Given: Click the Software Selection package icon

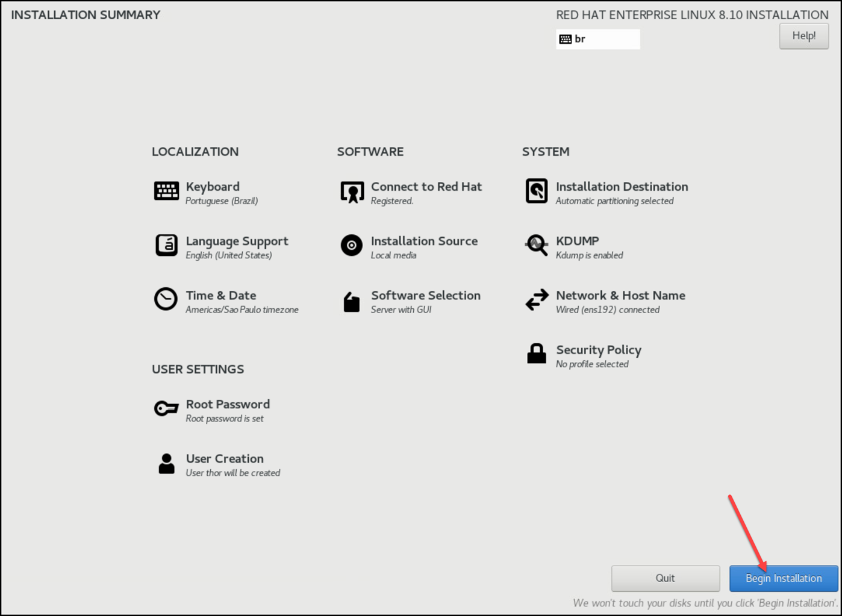Looking at the screenshot, I should (x=352, y=301).
